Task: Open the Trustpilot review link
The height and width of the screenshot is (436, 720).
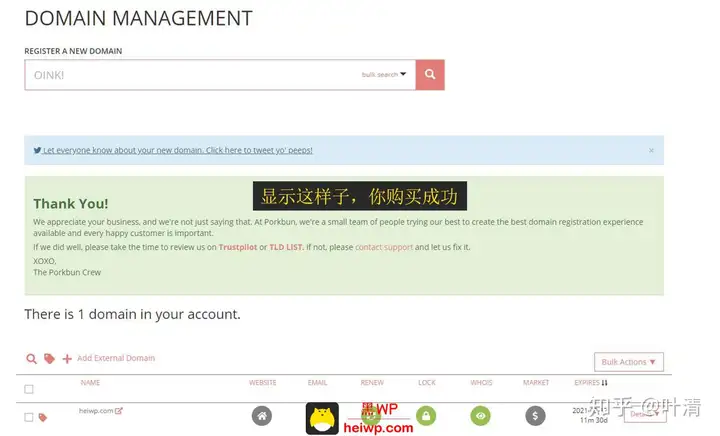Action: 237,247
